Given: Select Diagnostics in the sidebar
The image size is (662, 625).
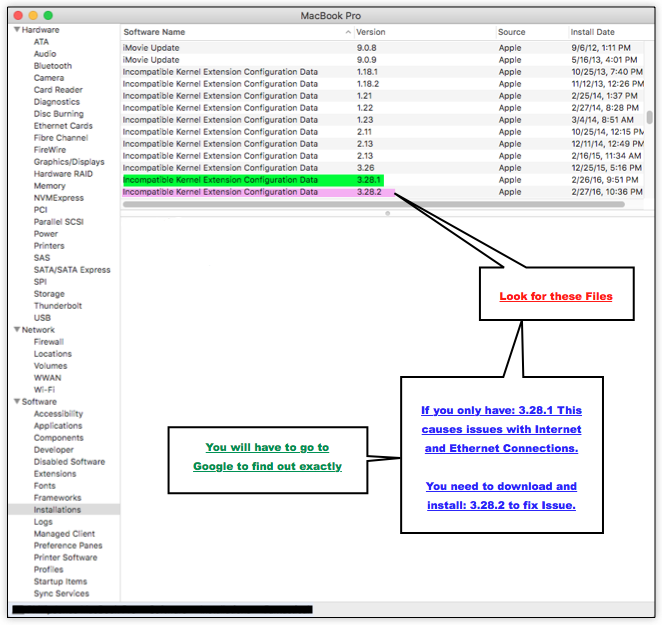Looking at the screenshot, I should [57, 102].
